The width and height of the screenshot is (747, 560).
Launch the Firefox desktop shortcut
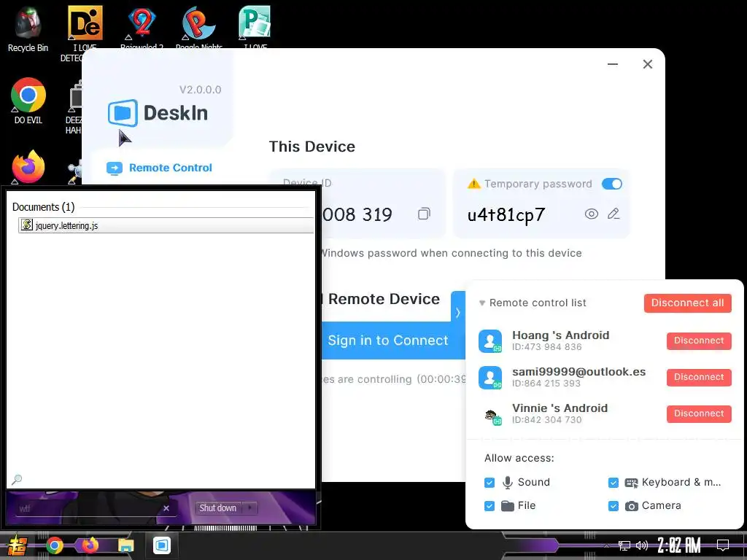tap(28, 167)
